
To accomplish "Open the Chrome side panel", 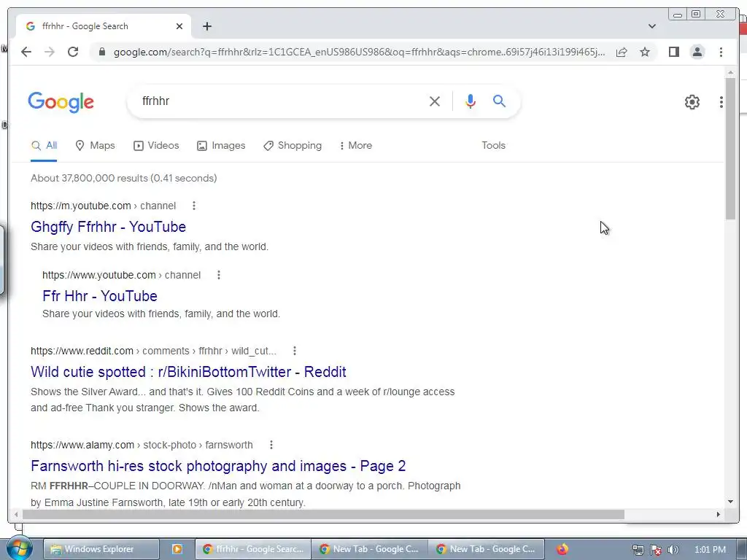I will (673, 52).
